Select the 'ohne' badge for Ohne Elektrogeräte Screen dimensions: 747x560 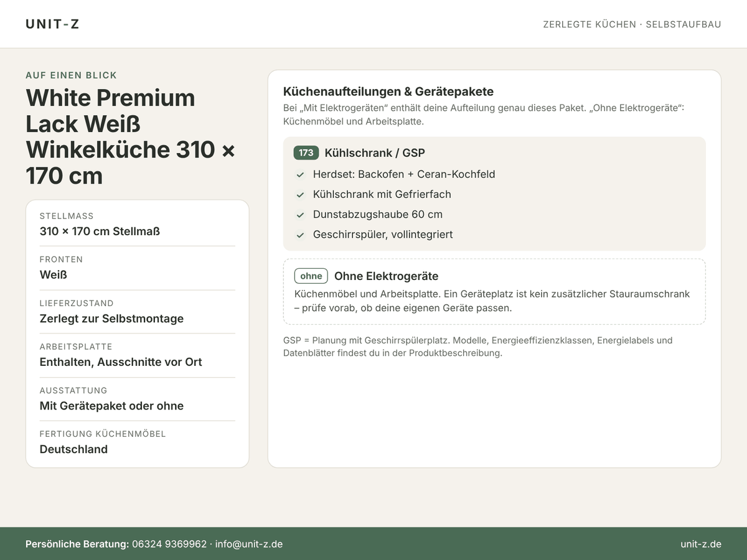click(311, 276)
